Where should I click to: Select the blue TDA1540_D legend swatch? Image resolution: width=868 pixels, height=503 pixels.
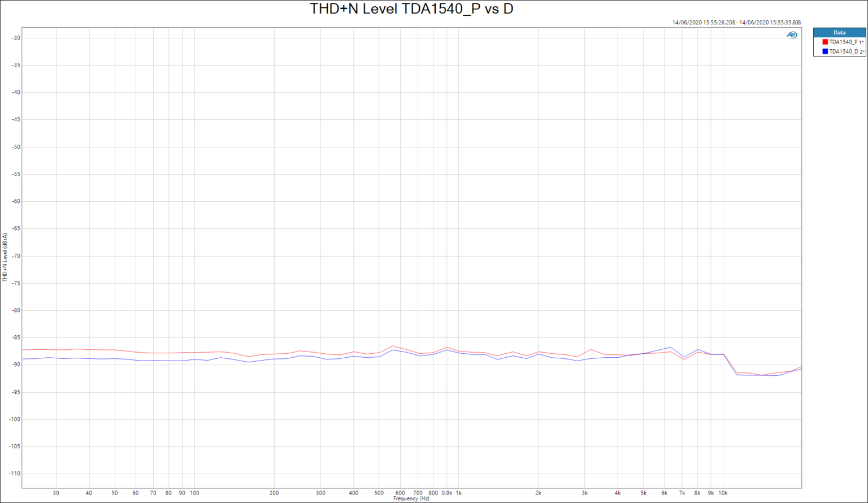[824, 50]
